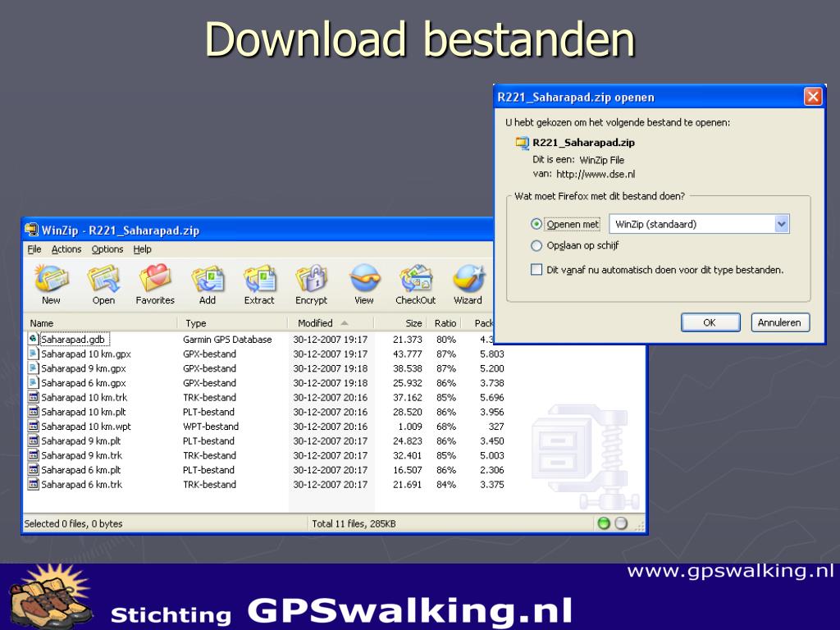This screenshot has height=630, width=840.
Task: Click 'Selected 0 files, 0 bytes' status text
Action: coord(73,523)
